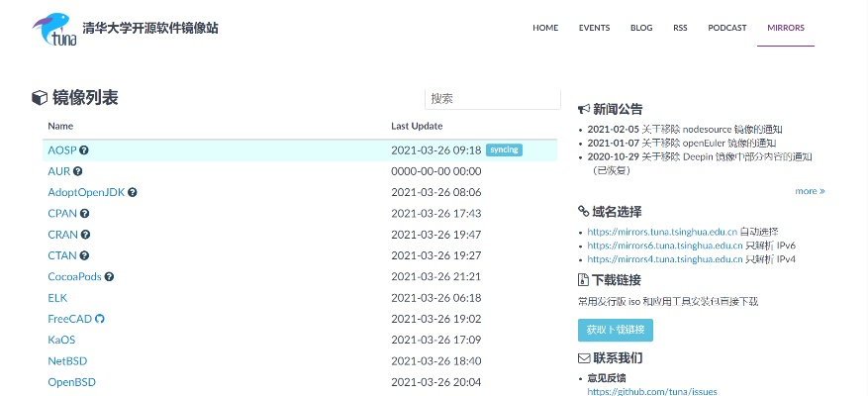Open the more » news link
868x396 pixels.
(810, 191)
